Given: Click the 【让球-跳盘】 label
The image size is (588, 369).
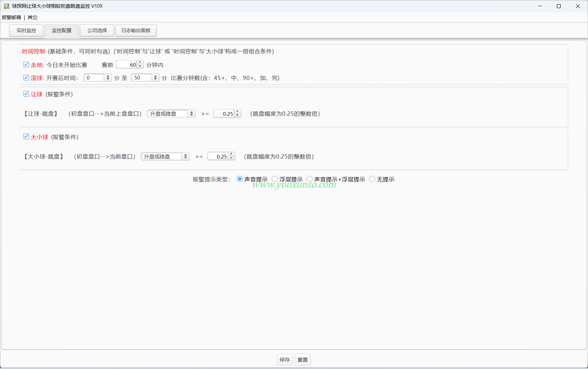Looking at the screenshot, I should [41, 114].
